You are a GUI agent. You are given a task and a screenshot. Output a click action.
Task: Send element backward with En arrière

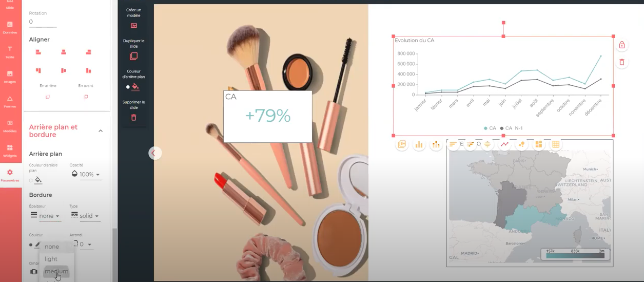coord(48,97)
